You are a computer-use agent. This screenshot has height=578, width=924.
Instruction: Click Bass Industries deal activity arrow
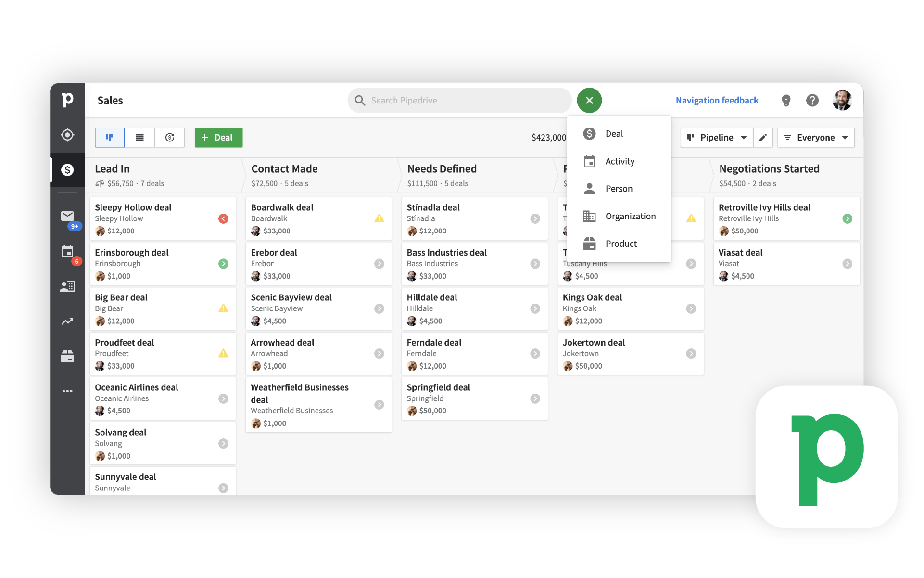tap(535, 264)
